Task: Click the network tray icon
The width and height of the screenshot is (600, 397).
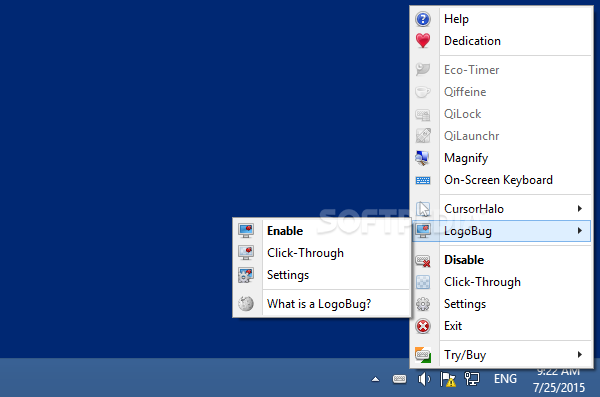Action: pyautogui.click(x=472, y=379)
